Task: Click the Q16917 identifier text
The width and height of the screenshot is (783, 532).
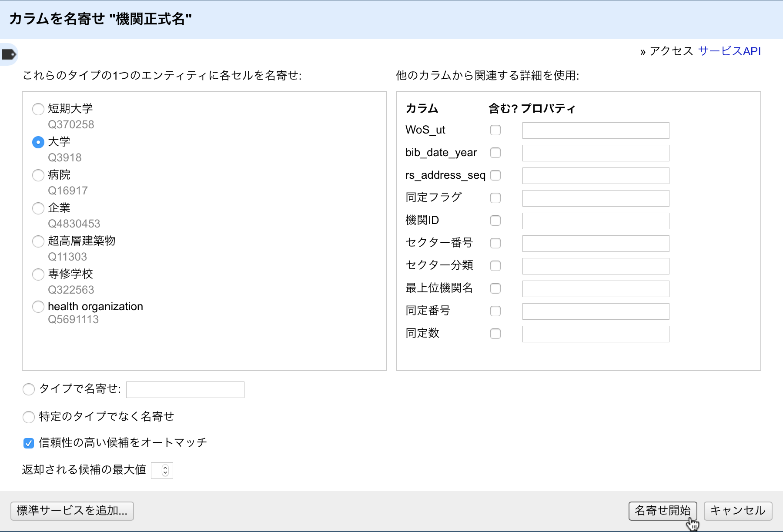Action: click(x=68, y=191)
